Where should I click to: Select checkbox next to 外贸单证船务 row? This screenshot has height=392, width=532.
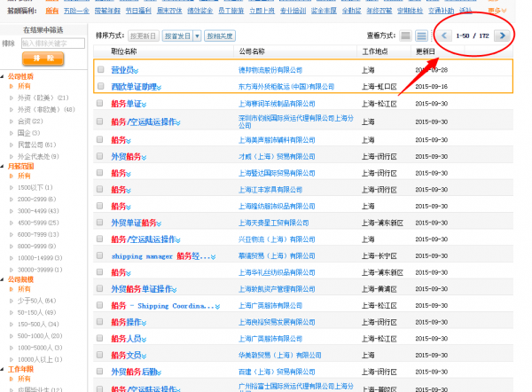tap(100, 223)
